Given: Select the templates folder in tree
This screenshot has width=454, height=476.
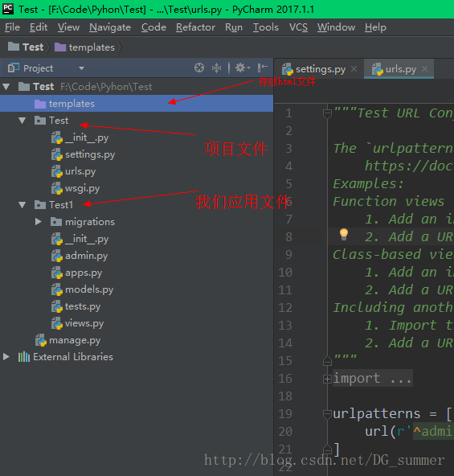Looking at the screenshot, I should [x=137, y=104].
